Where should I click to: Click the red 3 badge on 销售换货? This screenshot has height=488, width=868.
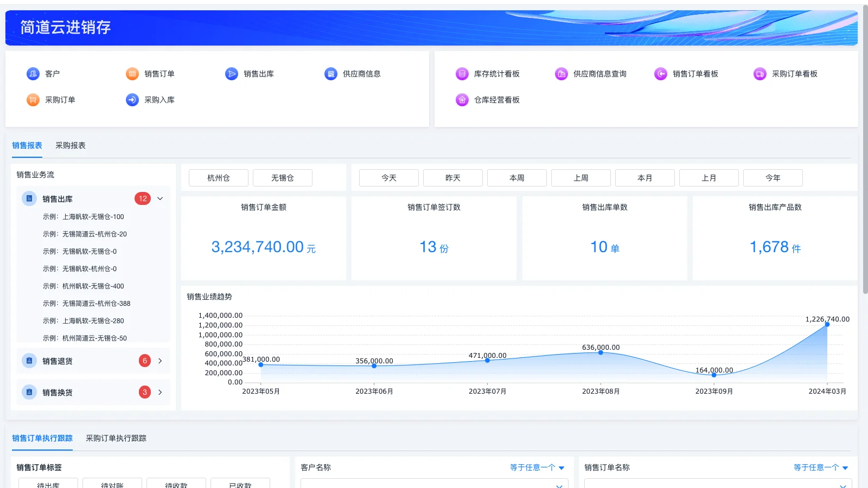(145, 392)
